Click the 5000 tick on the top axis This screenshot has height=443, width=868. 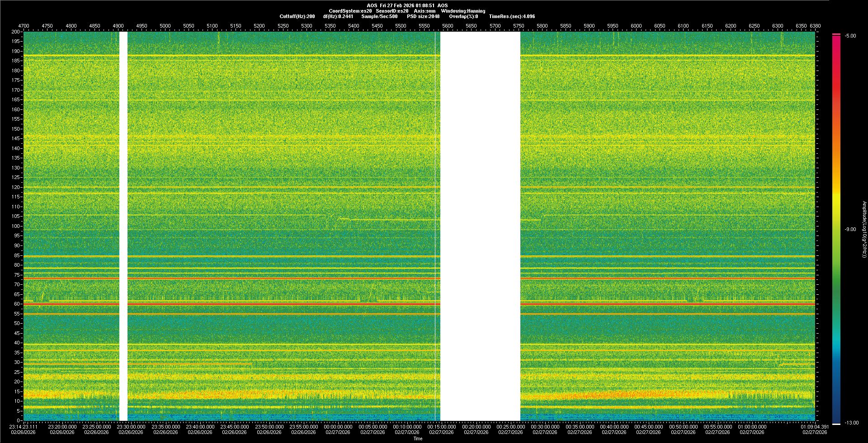[165, 26]
